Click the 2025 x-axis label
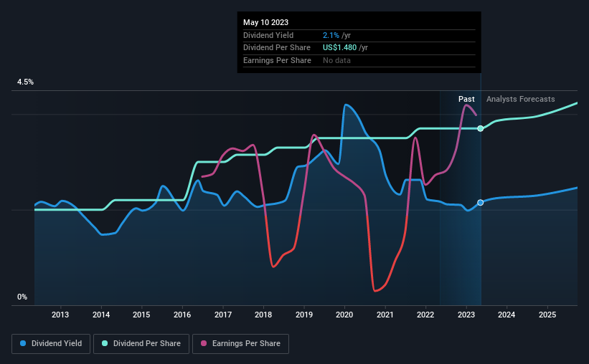Screen dimensions: 589x364 (x=547, y=315)
